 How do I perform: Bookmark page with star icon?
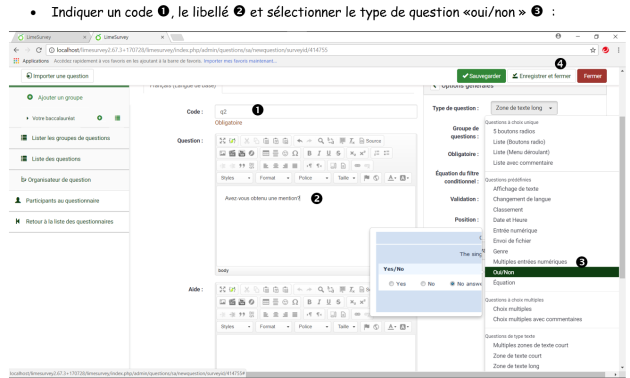pos(593,50)
